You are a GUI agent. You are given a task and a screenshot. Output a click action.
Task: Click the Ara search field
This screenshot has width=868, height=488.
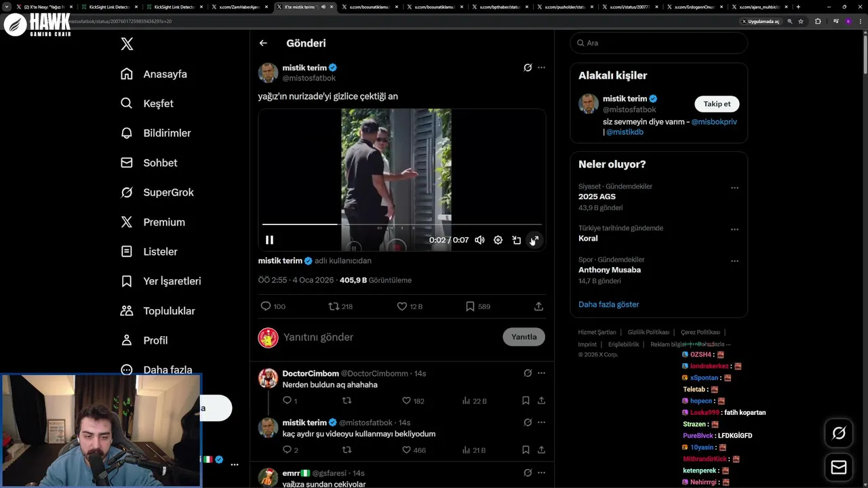pos(658,43)
